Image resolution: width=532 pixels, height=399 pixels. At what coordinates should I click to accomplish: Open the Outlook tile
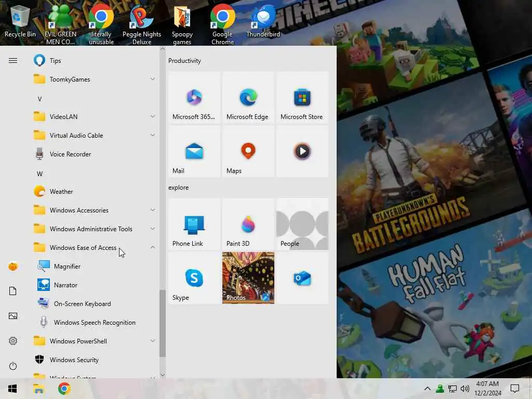(x=302, y=278)
